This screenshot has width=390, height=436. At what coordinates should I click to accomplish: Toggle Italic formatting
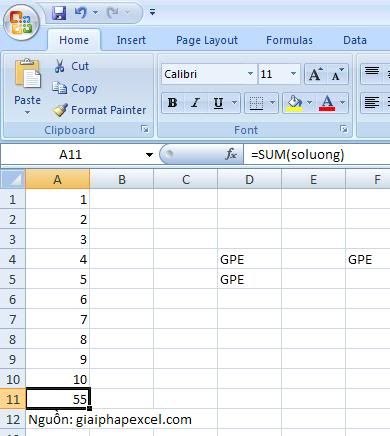[196, 103]
